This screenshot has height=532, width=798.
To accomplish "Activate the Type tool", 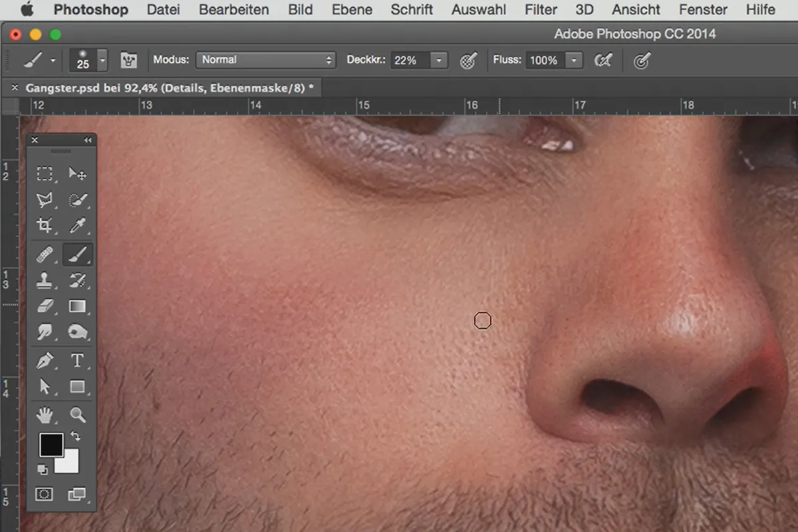I will [x=78, y=360].
